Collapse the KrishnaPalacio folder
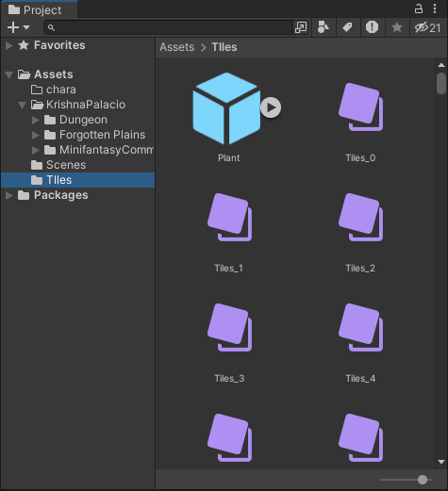Screen dimensions: 448x491 pos(22,105)
